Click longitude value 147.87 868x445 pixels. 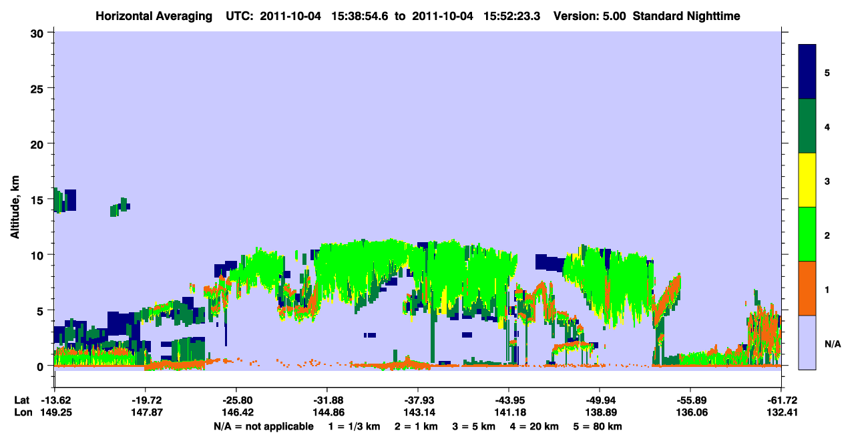(x=146, y=412)
